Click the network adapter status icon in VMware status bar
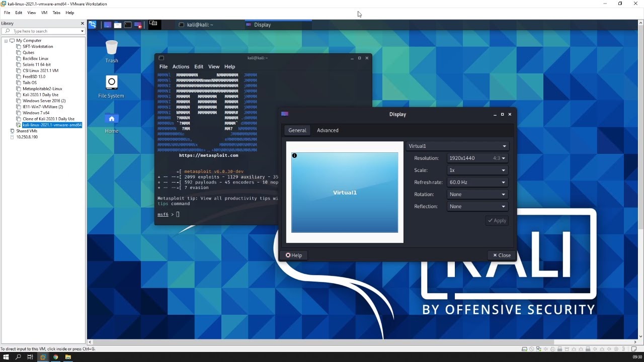644x362 pixels. pos(539,349)
